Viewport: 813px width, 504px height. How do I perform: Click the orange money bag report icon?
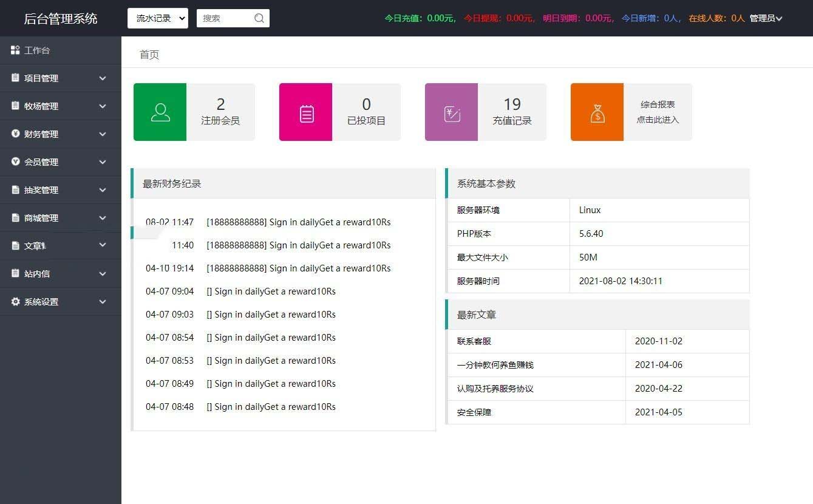pos(597,113)
